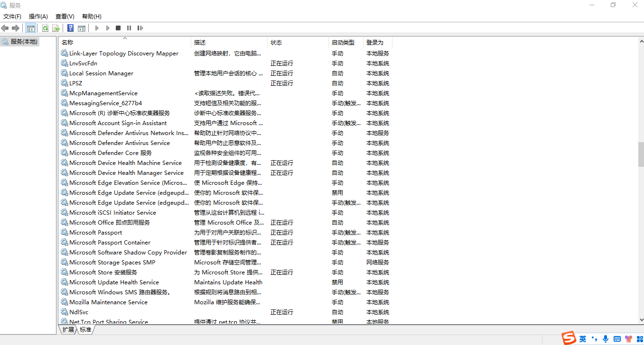Image resolution: width=644 pixels, height=345 pixels.
Task: Select Microsoft Windows SMS 路由器服务
Action: [x=120, y=292]
